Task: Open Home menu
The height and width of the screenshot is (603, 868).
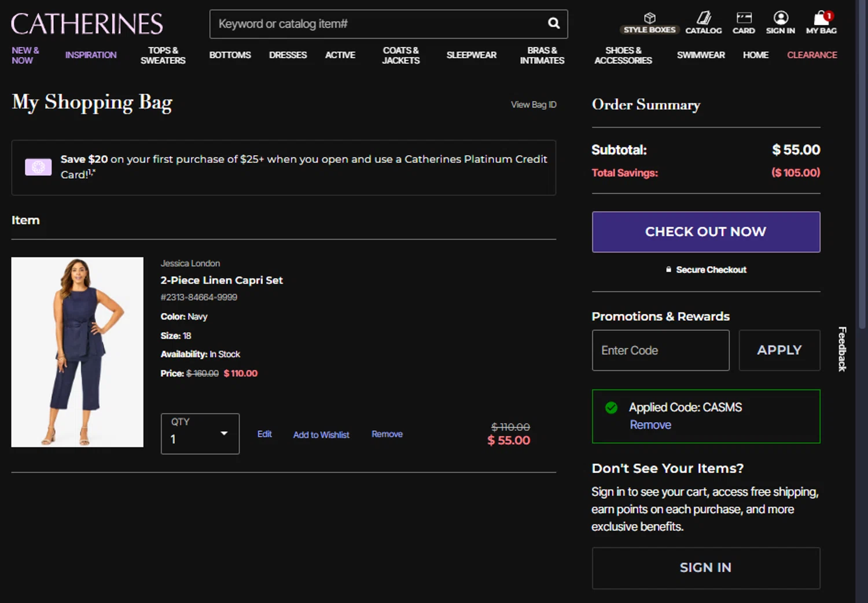Action: click(756, 55)
